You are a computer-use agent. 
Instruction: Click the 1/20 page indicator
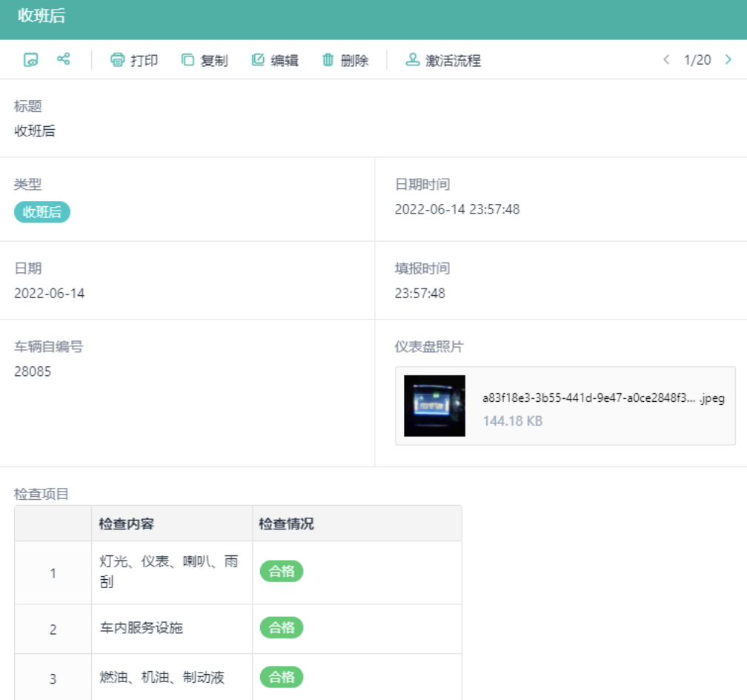tap(697, 60)
